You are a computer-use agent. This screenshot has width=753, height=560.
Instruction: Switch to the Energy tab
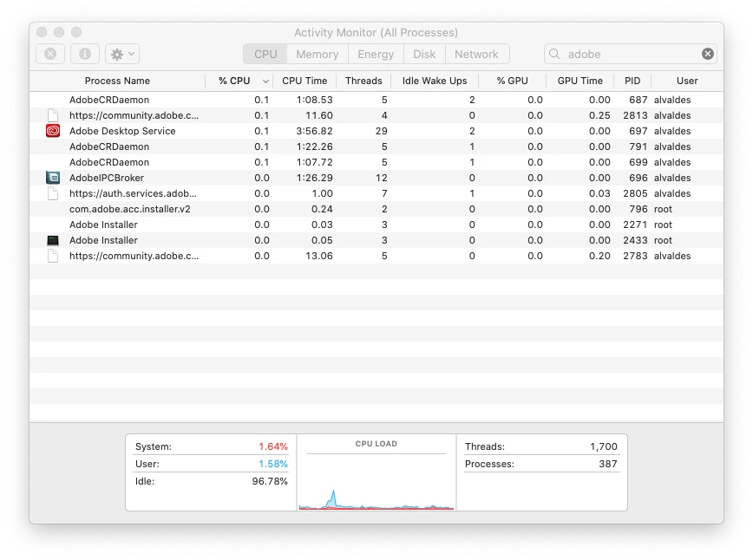coord(376,54)
